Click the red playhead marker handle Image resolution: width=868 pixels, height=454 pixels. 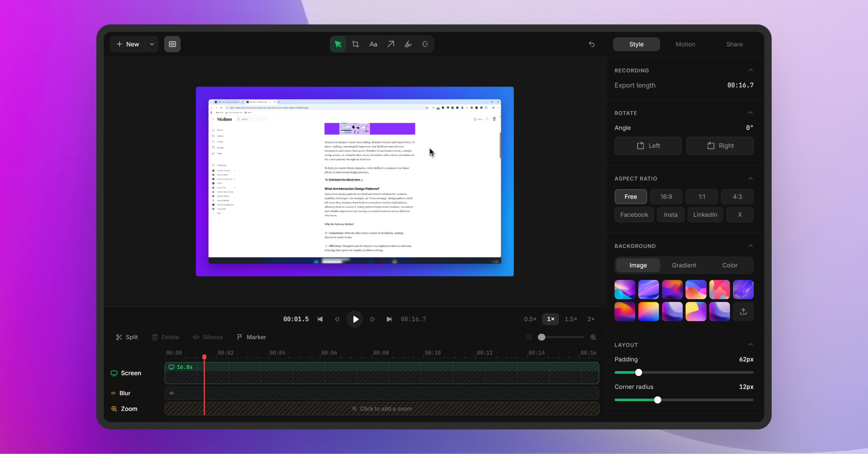click(204, 357)
